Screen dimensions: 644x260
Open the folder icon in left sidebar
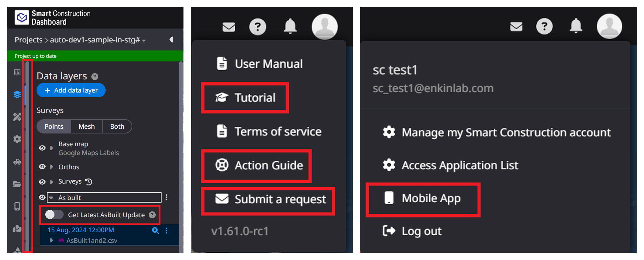tap(17, 184)
